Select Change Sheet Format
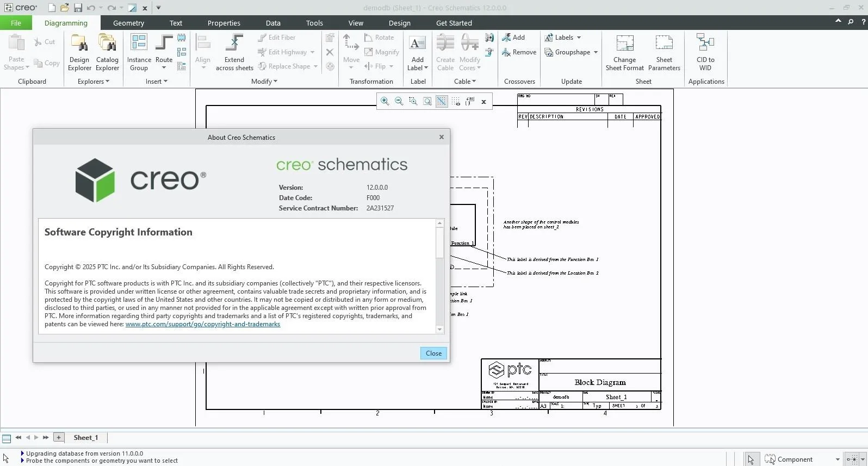868x466 pixels. 624,53
